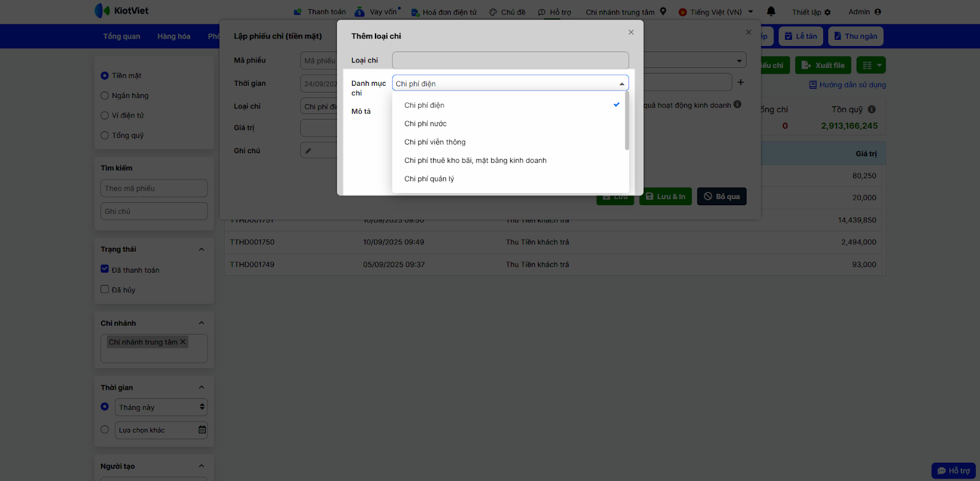Click the Giá trị column header
Viewport: 980px width, 481px height.
pos(866,154)
